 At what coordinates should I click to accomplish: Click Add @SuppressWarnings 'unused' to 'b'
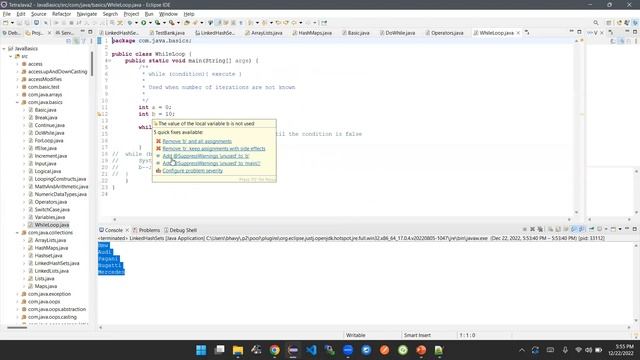coord(206,156)
